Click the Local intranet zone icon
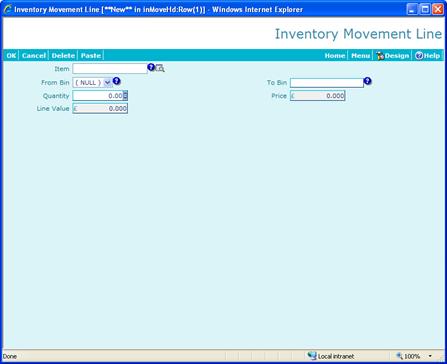The width and height of the screenshot is (447, 364). coord(312,356)
